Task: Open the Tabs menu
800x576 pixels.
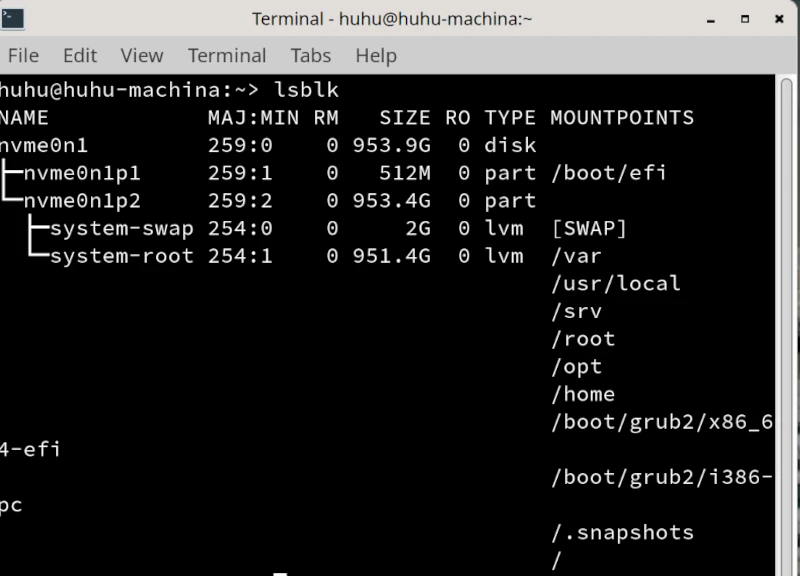Action: [x=311, y=56]
